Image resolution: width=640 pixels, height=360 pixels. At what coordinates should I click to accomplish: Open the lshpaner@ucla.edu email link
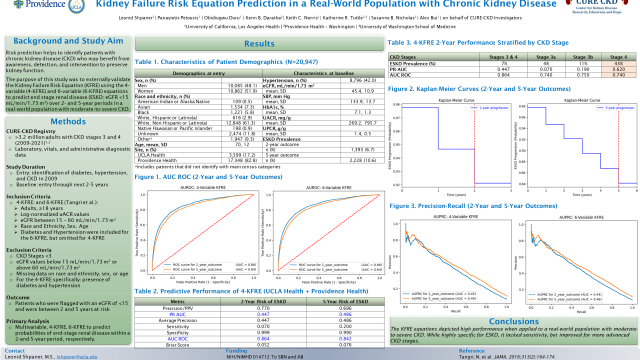pyautogui.click(x=77, y=357)
